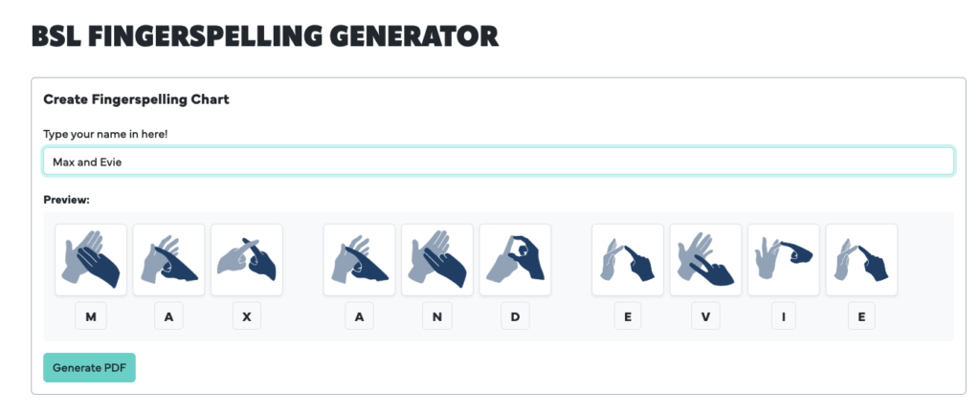Click the Create Fingerspelling Chart title
Screen dimensions: 980x412
(136, 99)
